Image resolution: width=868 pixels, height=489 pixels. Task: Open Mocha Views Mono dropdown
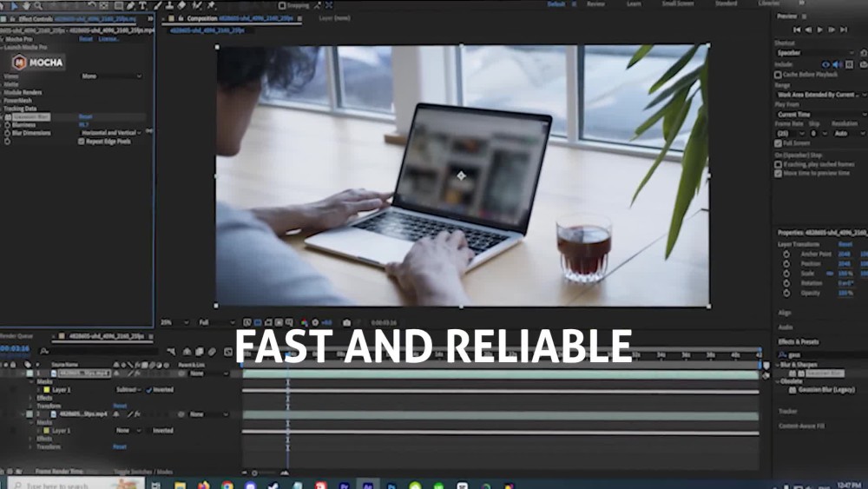[111, 76]
